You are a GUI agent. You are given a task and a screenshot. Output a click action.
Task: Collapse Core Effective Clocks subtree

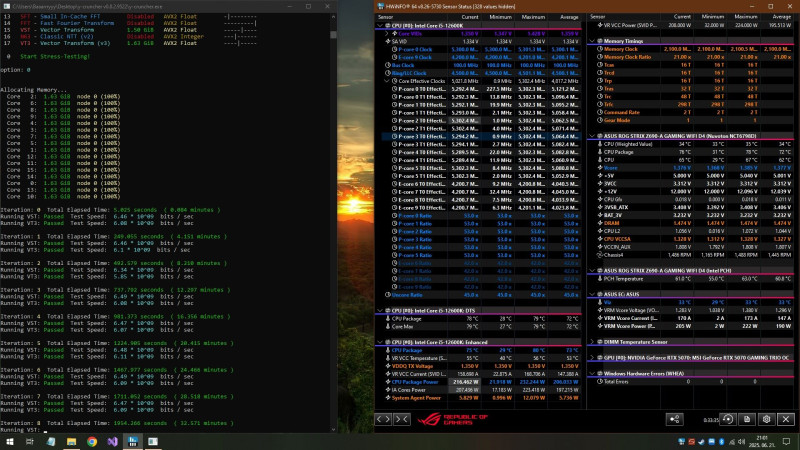point(387,81)
